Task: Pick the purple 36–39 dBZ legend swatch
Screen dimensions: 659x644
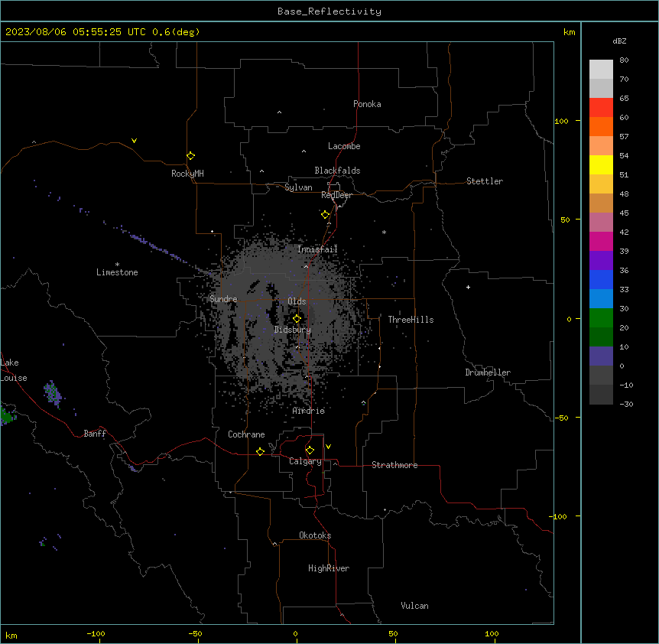Action: pyautogui.click(x=601, y=261)
